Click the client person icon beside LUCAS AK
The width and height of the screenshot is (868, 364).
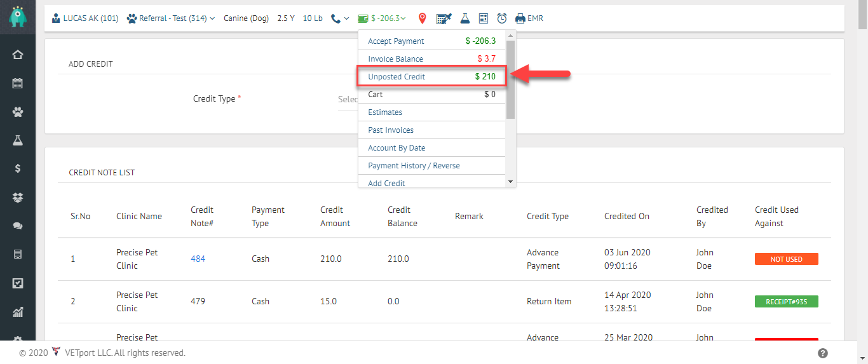tap(56, 18)
